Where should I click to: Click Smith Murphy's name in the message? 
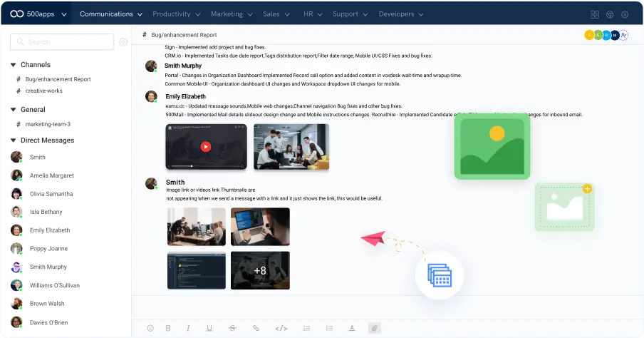[x=183, y=66]
